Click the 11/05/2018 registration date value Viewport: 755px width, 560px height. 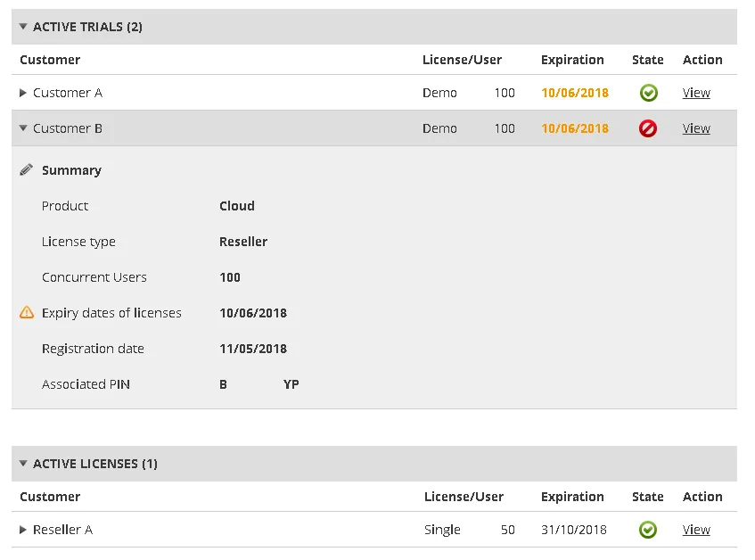(253, 349)
